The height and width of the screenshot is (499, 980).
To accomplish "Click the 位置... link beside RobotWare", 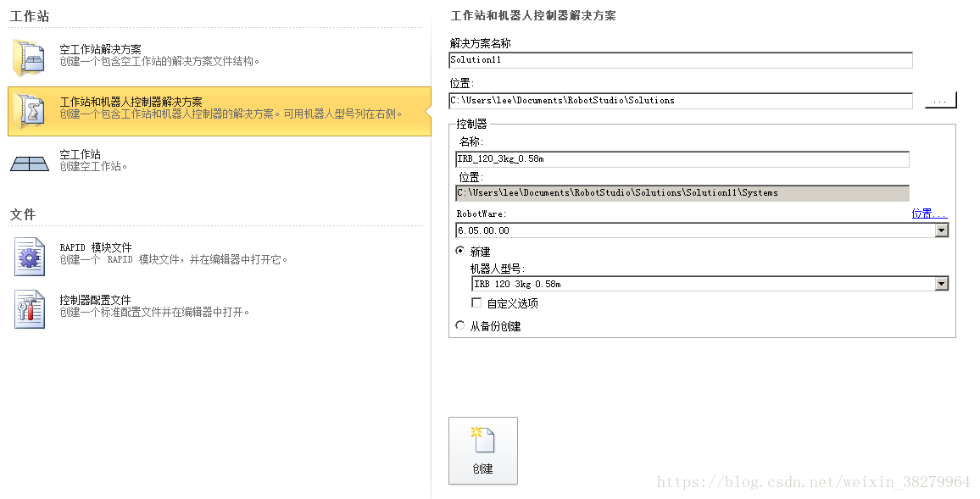I will pyautogui.click(x=929, y=213).
